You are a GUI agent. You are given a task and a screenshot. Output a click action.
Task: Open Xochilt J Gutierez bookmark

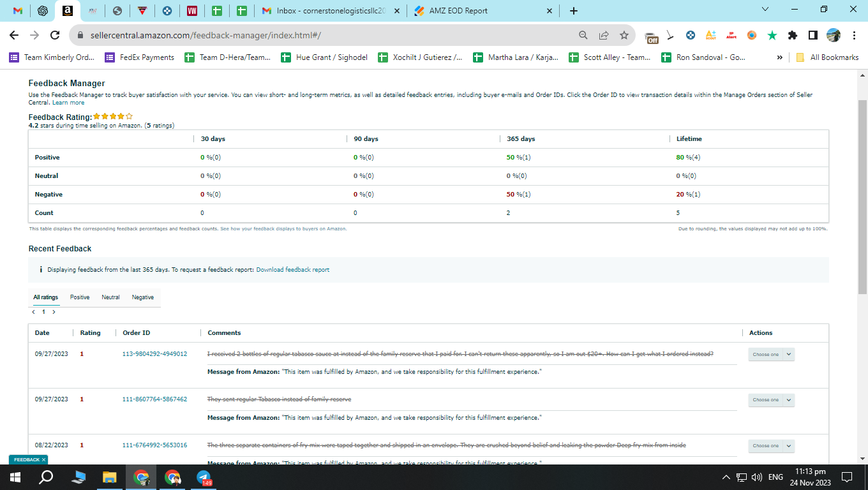click(x=421, y=57)
